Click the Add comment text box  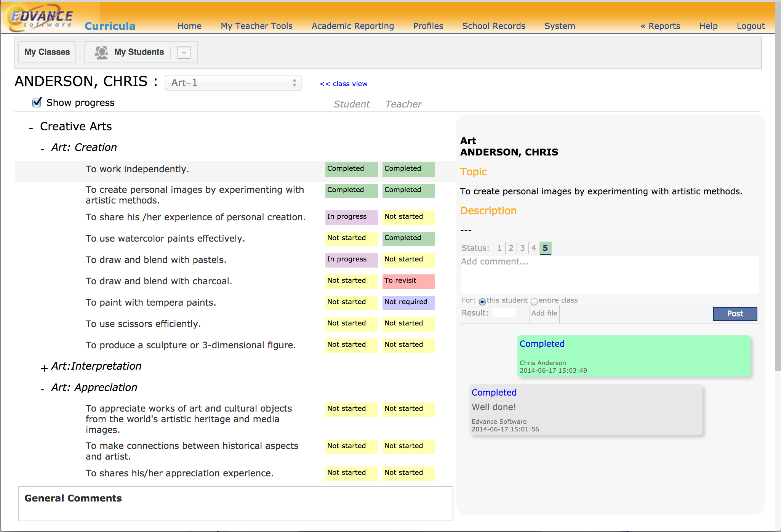click(x=610, y=275)
